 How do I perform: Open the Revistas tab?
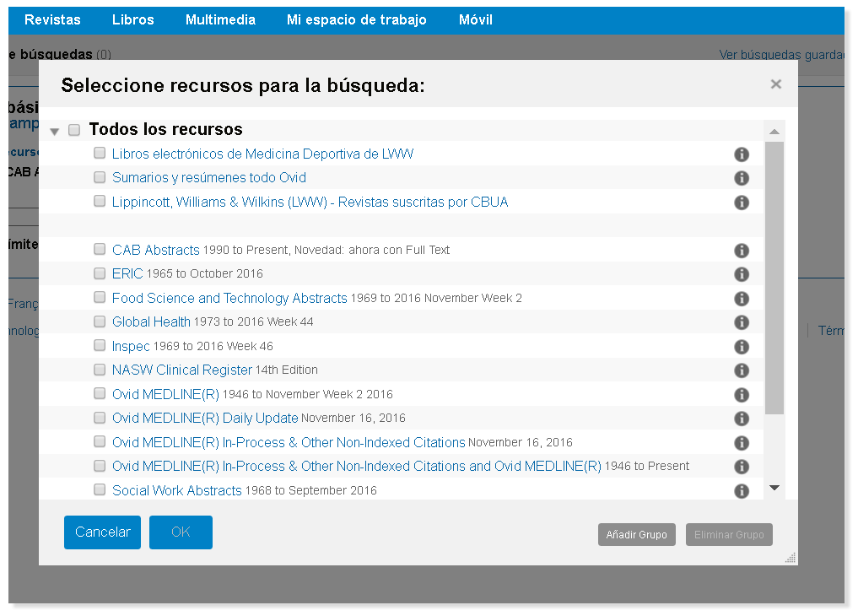pyautogui.click(x=52, y=19)
